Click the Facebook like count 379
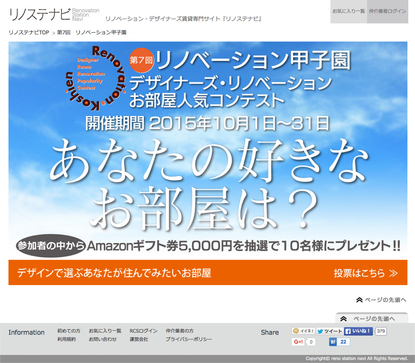This screenshot has width=415, height=363. click(x=381, y=331)
